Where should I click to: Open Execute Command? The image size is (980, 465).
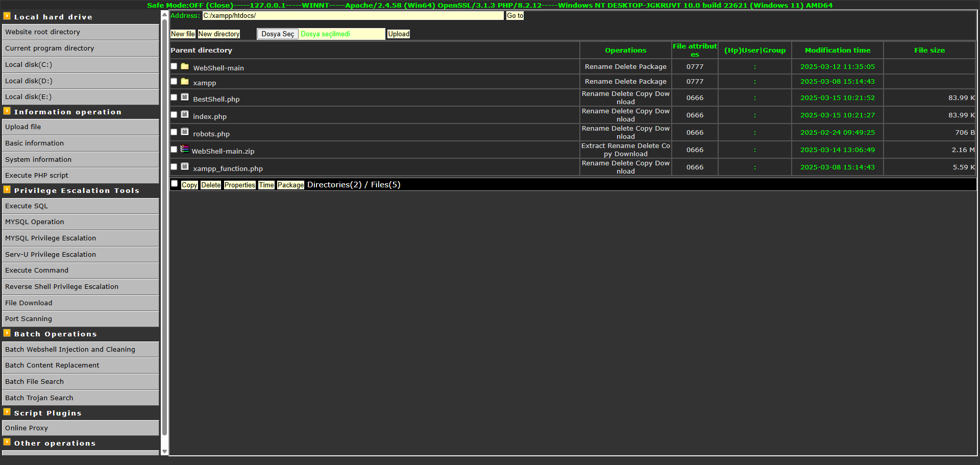coord(81,270)
